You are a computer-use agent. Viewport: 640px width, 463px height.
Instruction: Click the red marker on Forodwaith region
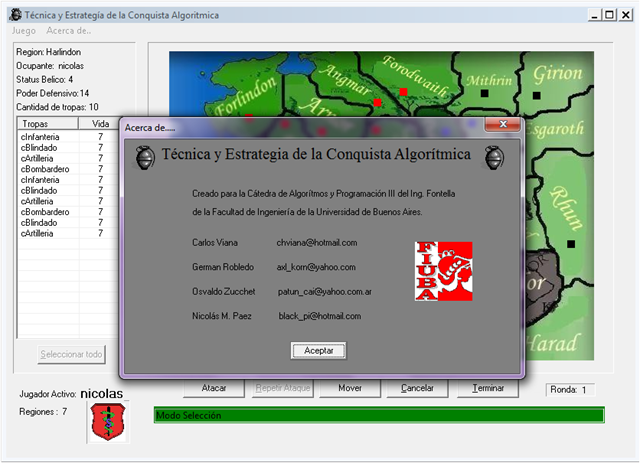tap(403, 91)
